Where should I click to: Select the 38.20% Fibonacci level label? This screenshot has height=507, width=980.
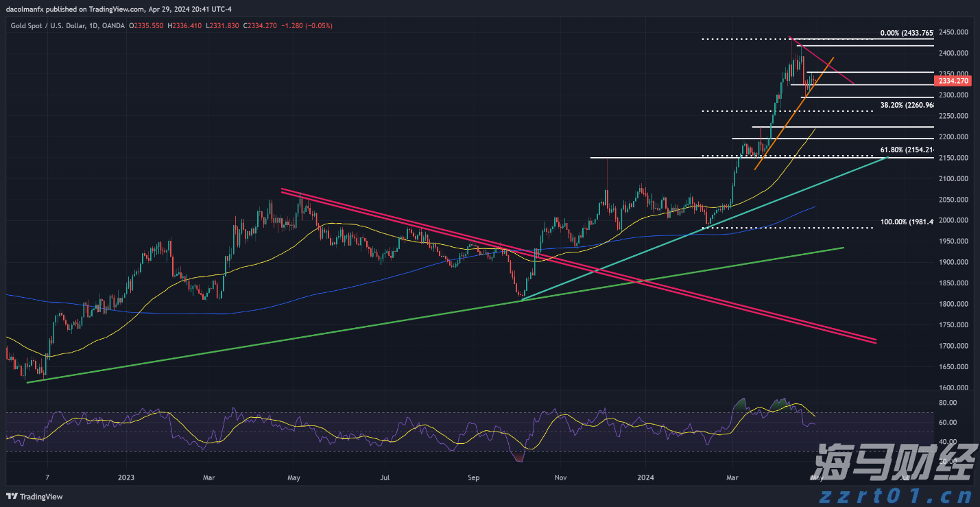[x=906, y=106]
